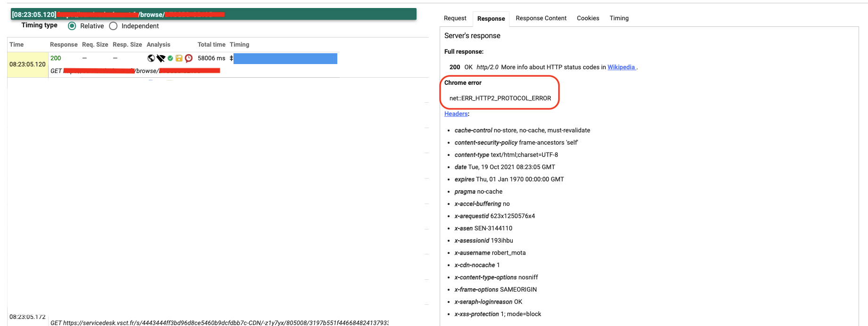Click the x-ausername robert_mota entry
Screen dimensions: 868x326
click(x=490, y=253)
